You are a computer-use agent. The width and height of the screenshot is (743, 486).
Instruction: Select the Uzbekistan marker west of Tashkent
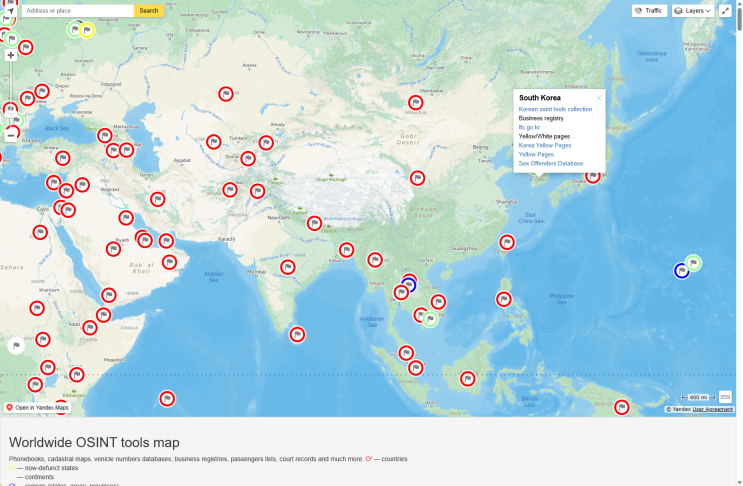tap(214, 142)
